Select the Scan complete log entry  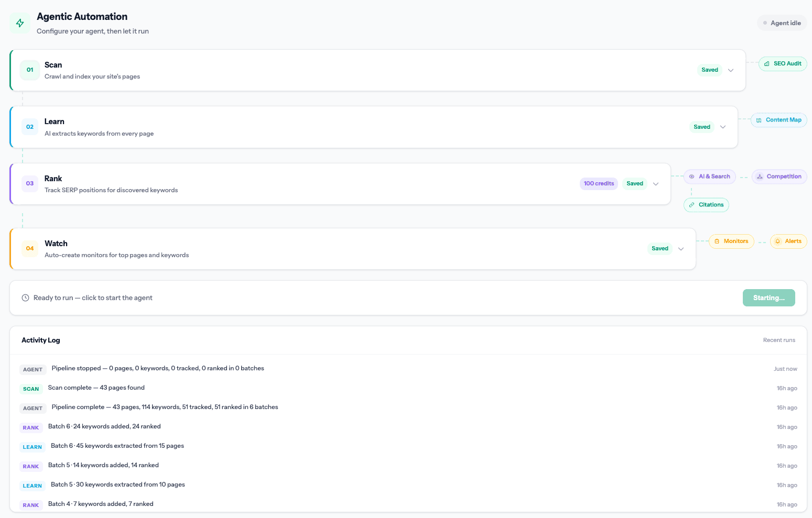96,388
